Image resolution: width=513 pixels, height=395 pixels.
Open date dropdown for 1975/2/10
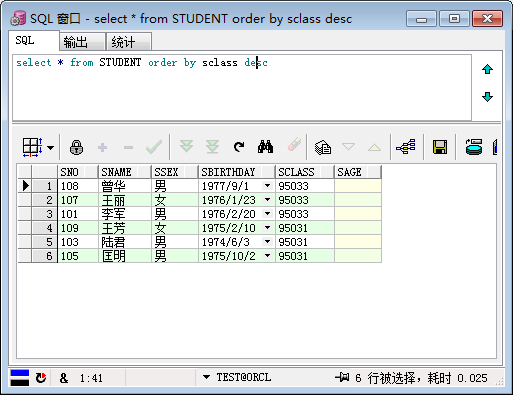coord(267,228)
